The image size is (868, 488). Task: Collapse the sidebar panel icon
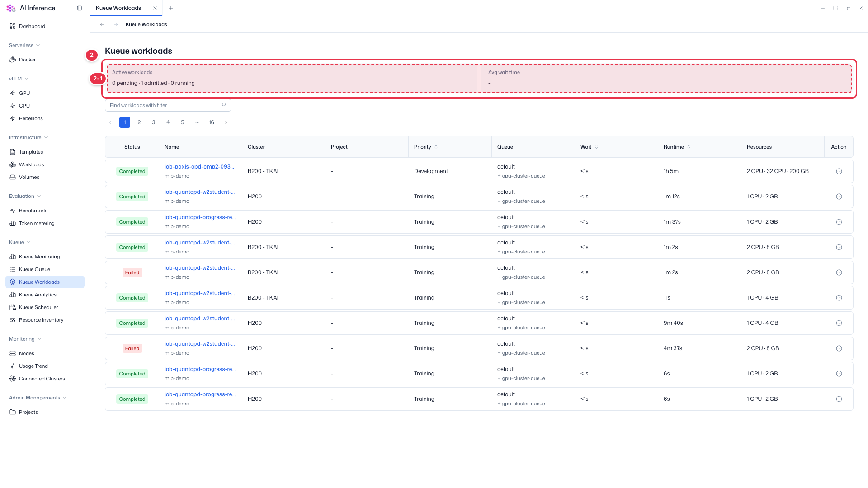(x=80, y=8)
